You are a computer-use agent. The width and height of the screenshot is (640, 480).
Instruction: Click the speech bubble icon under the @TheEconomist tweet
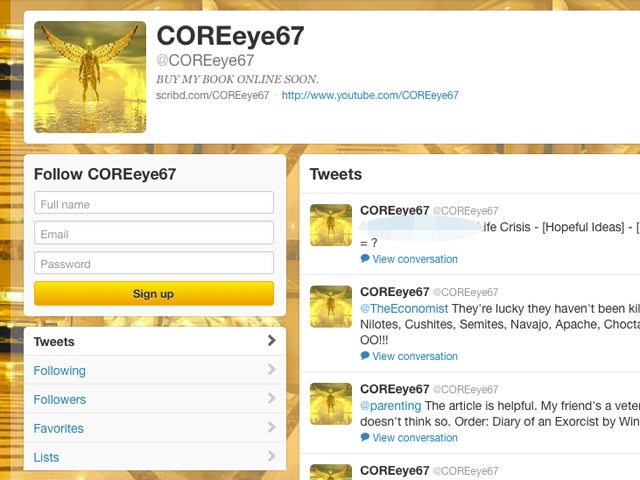pos(365,356)
